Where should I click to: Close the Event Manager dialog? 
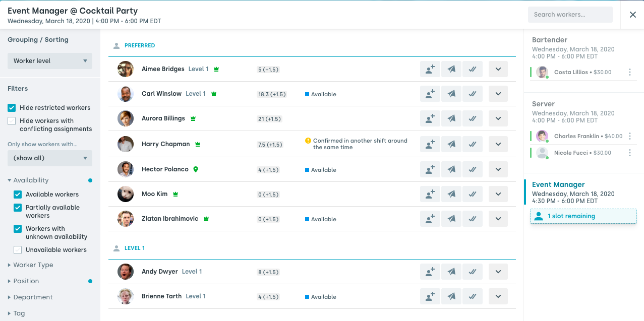click(x=633, y=15)
